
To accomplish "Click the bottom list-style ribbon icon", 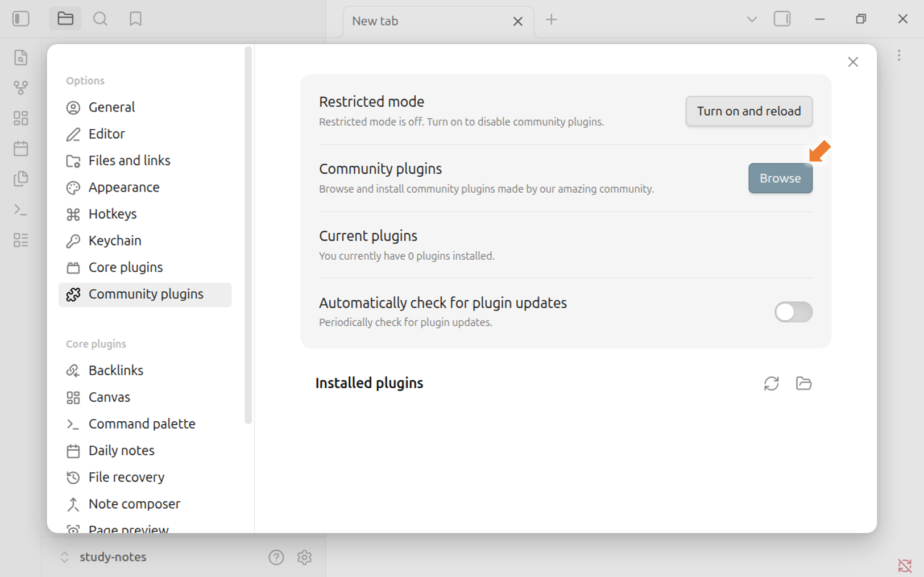I will (x=21, y=240).
